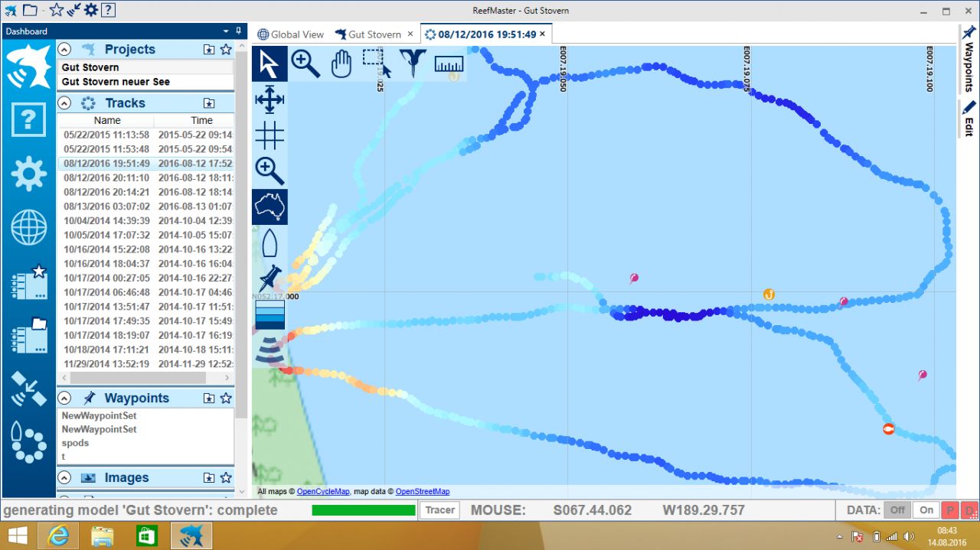
Task: Click the help question mark sidebar icon
Action: pos(28,119)
